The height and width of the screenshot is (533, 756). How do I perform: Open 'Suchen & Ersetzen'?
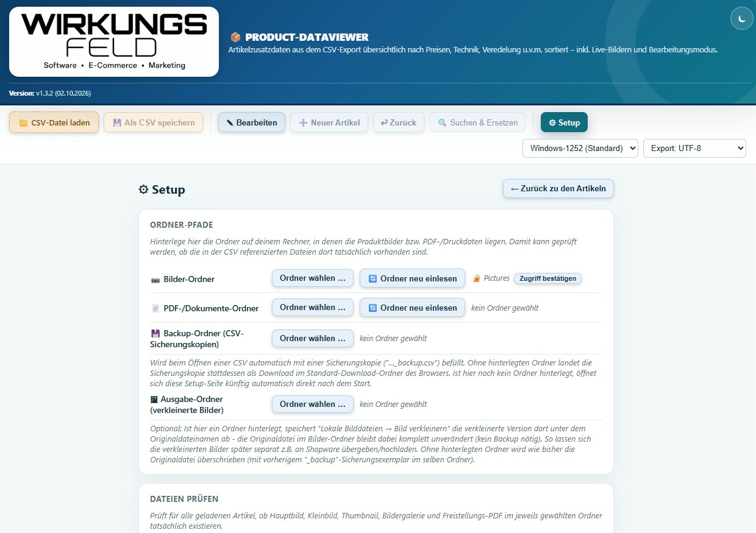pos(477,122)
